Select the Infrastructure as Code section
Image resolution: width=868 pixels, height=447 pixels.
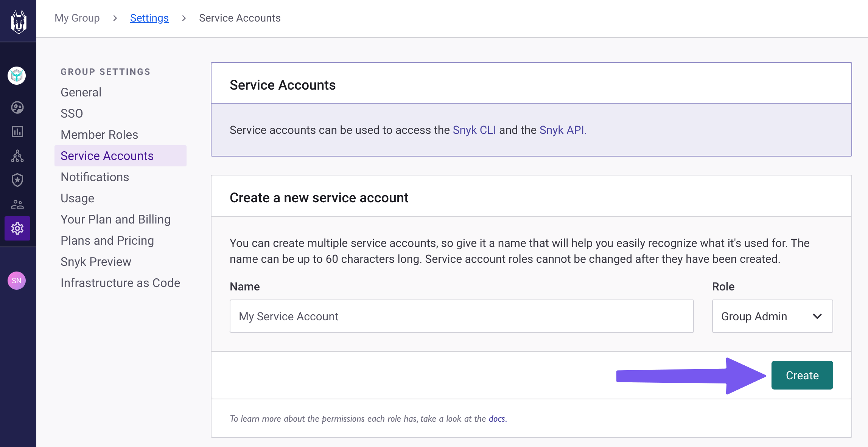[x=120, y=282]
